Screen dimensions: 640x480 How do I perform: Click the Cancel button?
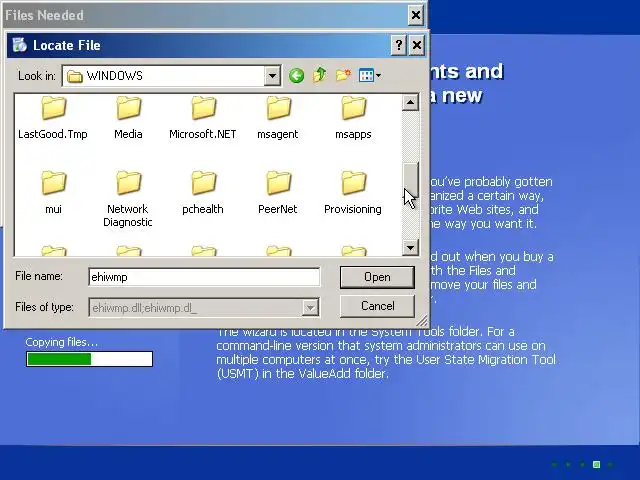tap(377, 306)
